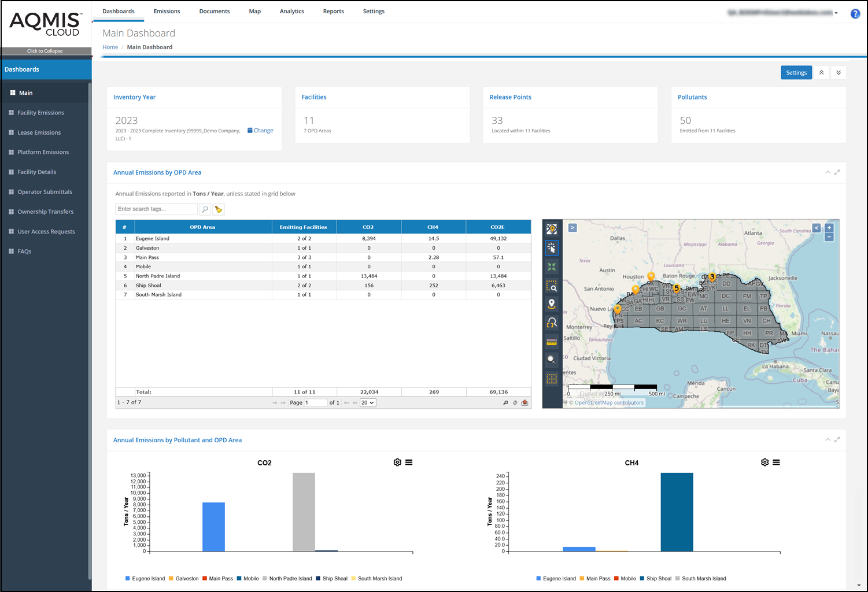Click the refresh icon in the grid footer
868x592 pixels.
pyautogui.click(x=515, y=402)
